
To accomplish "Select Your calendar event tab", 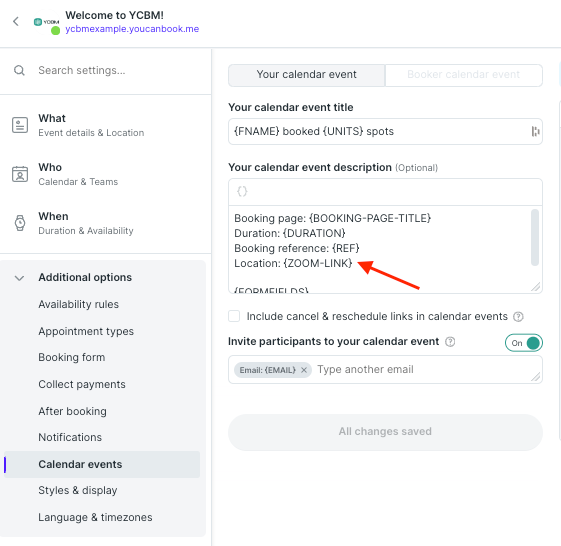I will [x=307, y=75].
